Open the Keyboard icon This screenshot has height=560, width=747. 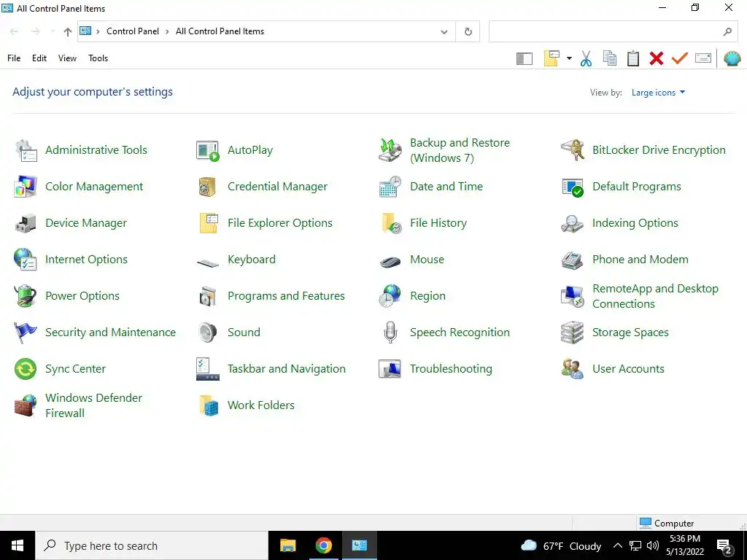pos(208,262)
